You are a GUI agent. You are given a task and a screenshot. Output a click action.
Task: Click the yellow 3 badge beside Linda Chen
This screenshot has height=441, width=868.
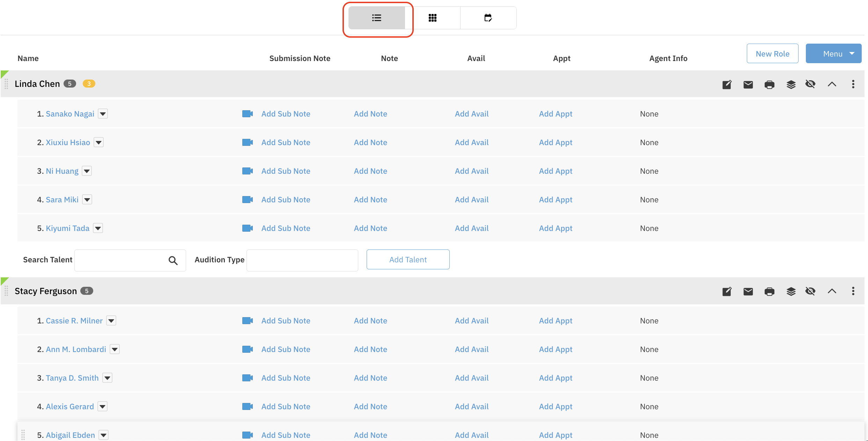(89, 84)
